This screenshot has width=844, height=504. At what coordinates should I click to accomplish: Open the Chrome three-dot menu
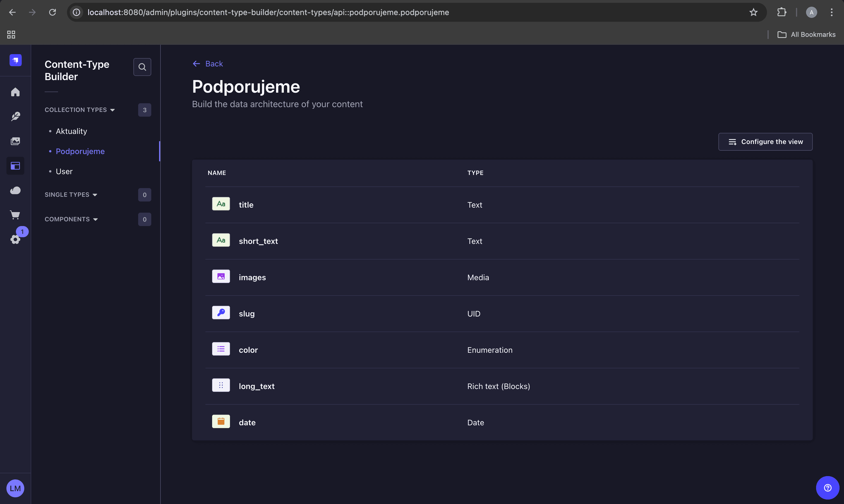[x=831, y=12]
